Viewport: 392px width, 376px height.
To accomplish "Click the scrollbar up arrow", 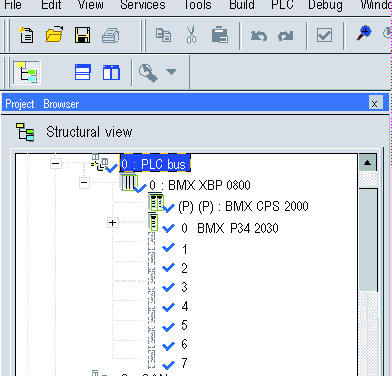I will point(367,163).
